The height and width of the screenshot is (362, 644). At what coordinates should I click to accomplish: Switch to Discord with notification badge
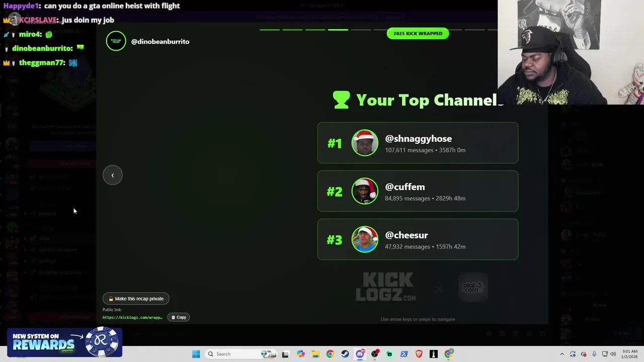[360, 354]
